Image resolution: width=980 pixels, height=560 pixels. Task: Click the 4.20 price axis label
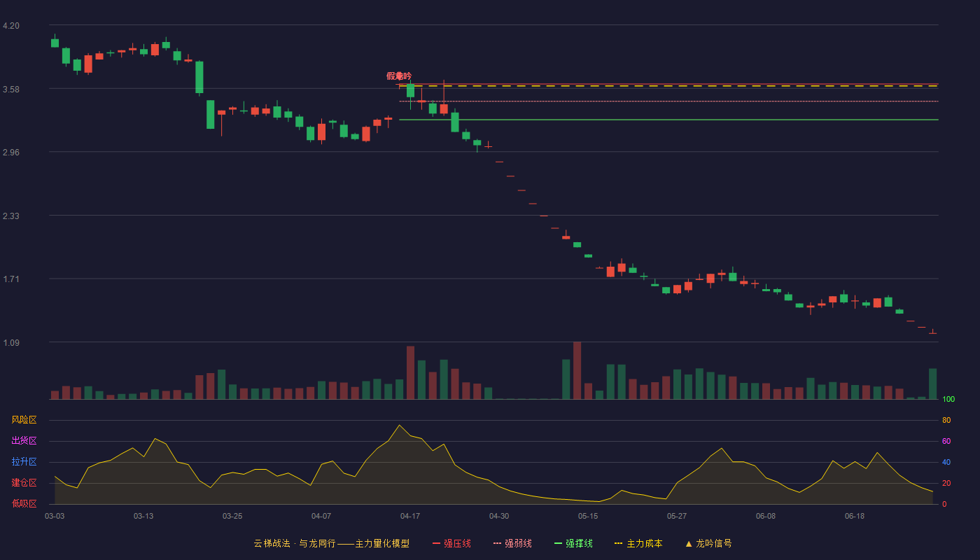[x=11, y=26]
